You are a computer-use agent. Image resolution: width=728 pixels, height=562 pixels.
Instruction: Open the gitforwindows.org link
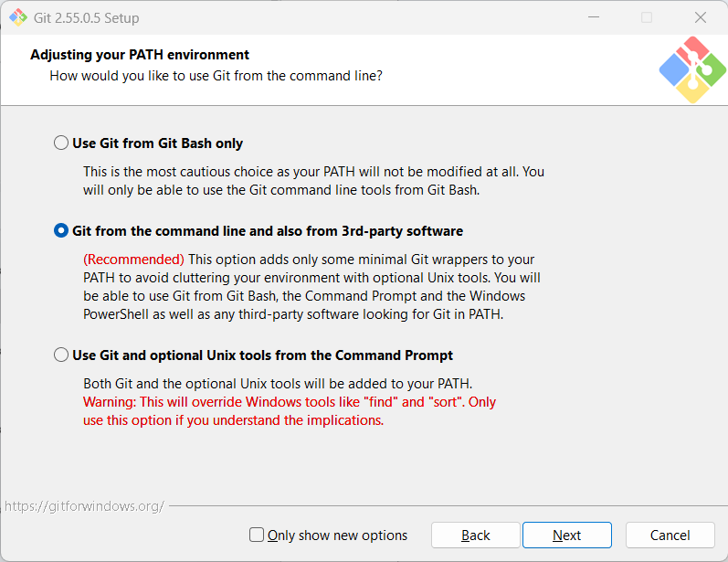85,506
